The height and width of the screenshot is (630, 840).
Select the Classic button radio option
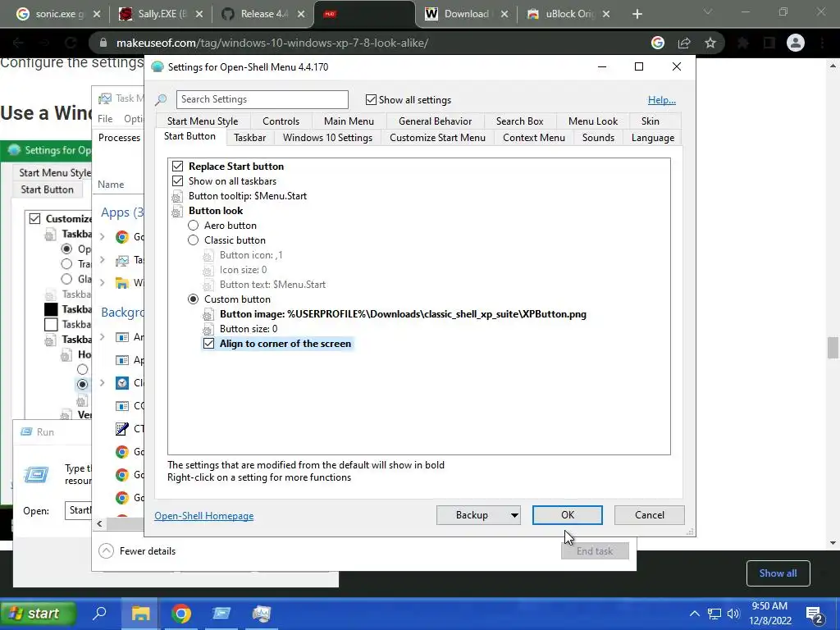pos(193,240)
